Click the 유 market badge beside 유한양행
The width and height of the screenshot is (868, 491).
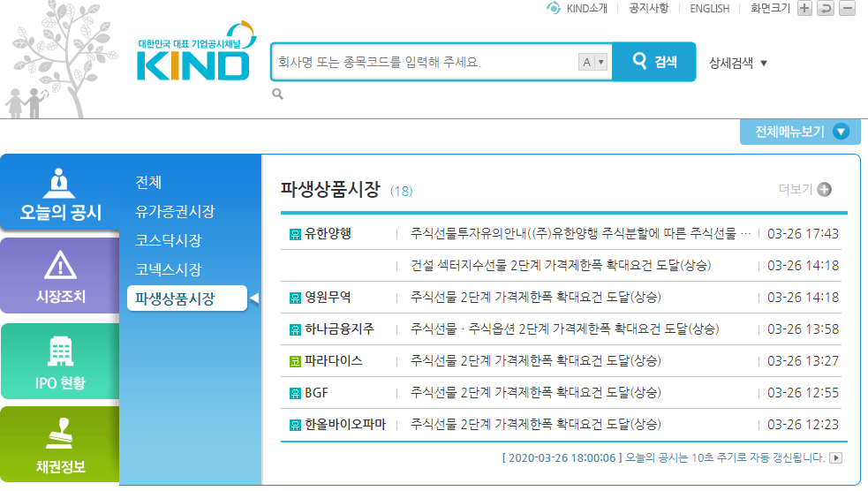pyautogui.click(x=295, y=234)
